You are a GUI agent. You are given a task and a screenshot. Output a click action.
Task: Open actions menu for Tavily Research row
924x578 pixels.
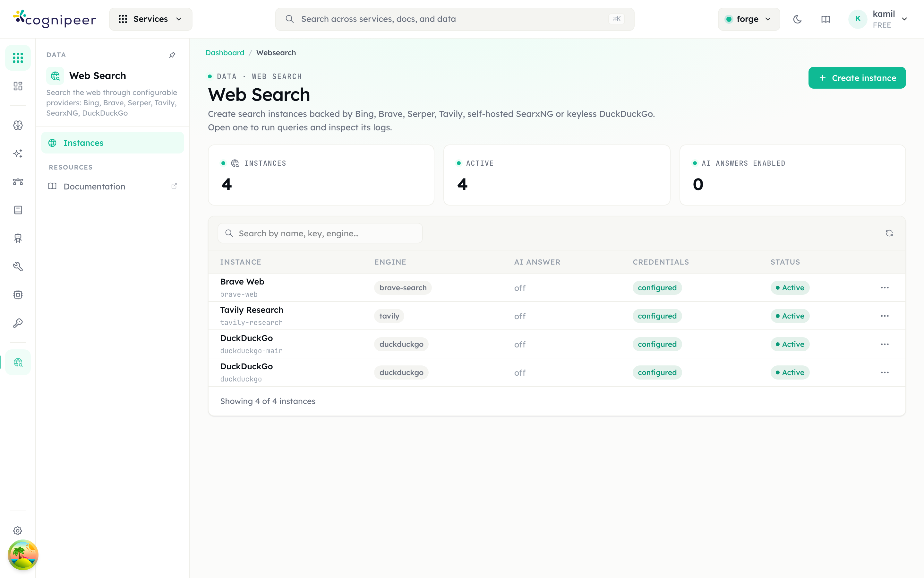click(x=885, y=316)
